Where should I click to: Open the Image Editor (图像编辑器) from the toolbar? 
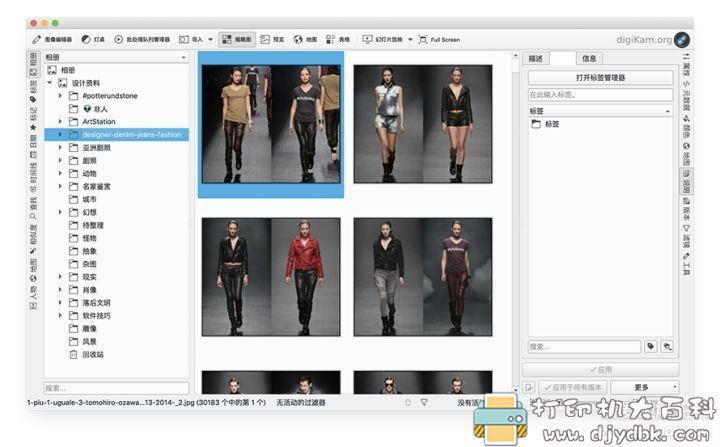tap(52, 40)
